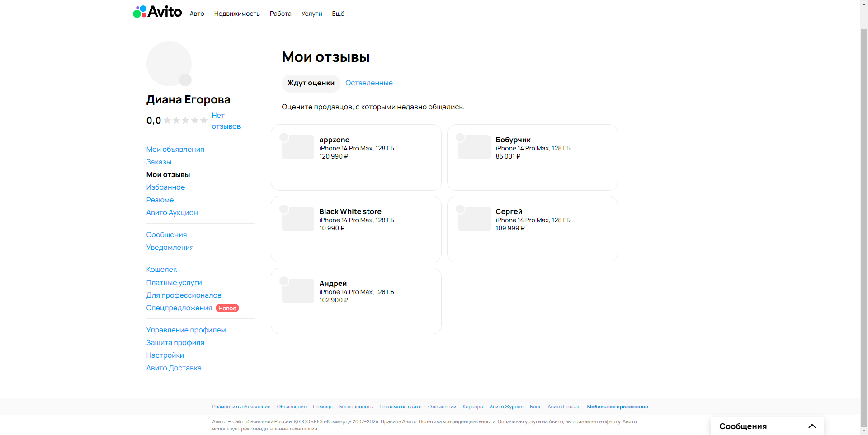Open Правила Авито link
Viewport: 868px width, 435px height.
click(x=398, y=422)
